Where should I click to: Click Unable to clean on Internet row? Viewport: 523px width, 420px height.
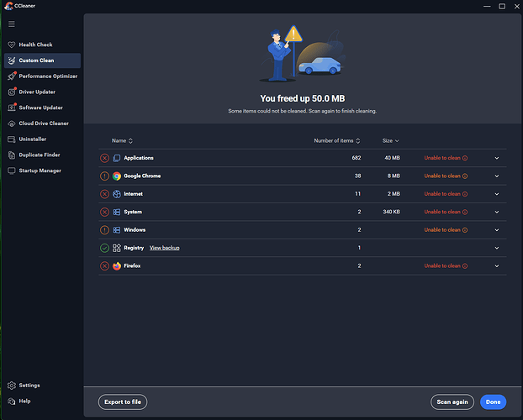pyautogui.click(x=442, y=194)
